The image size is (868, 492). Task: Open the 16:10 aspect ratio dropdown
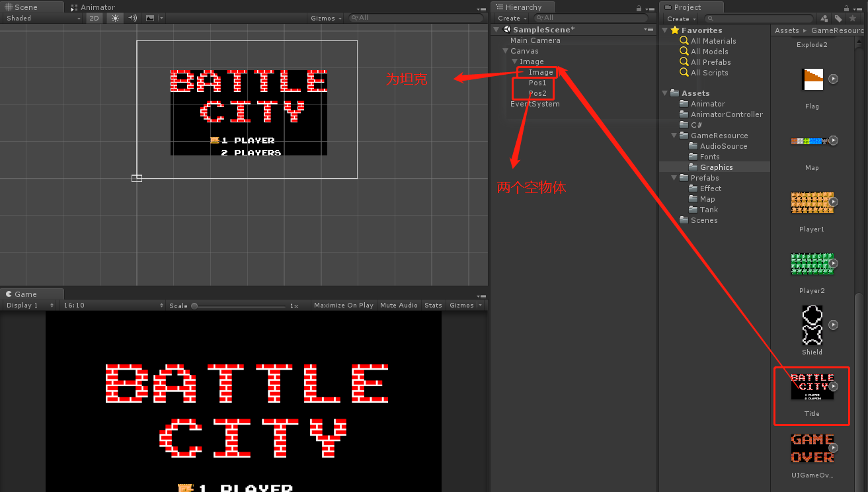(x=113, y=306)
